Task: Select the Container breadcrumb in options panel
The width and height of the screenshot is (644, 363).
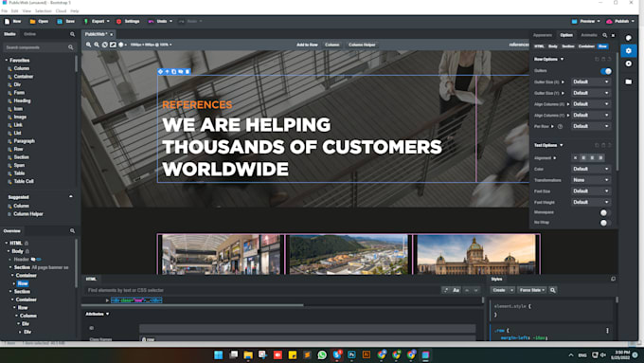Action: click(x=586, y=46)
